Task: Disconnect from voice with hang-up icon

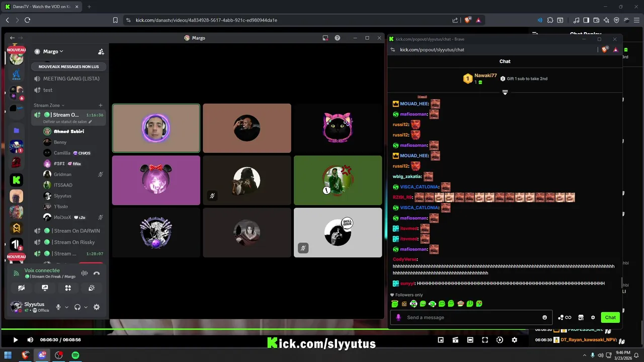Action: tap(97, 273)
